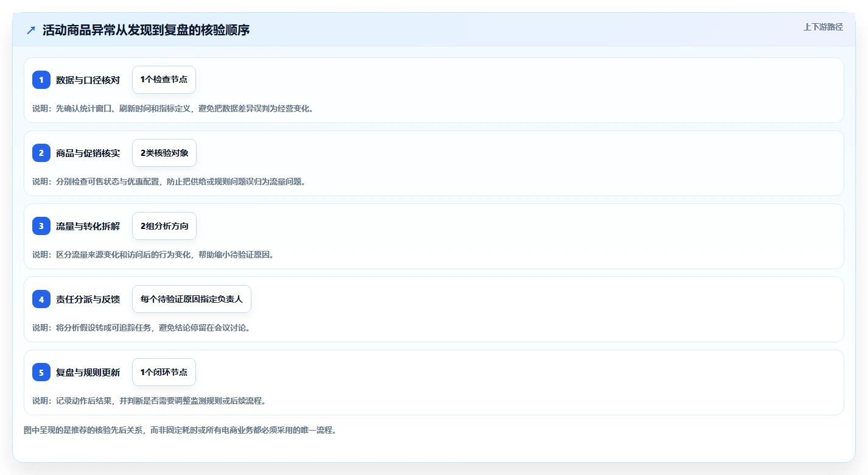The width and height of the screenshot is (868, 475).
Task: Click the arrow icon beside the title
Action: point(31,30)
